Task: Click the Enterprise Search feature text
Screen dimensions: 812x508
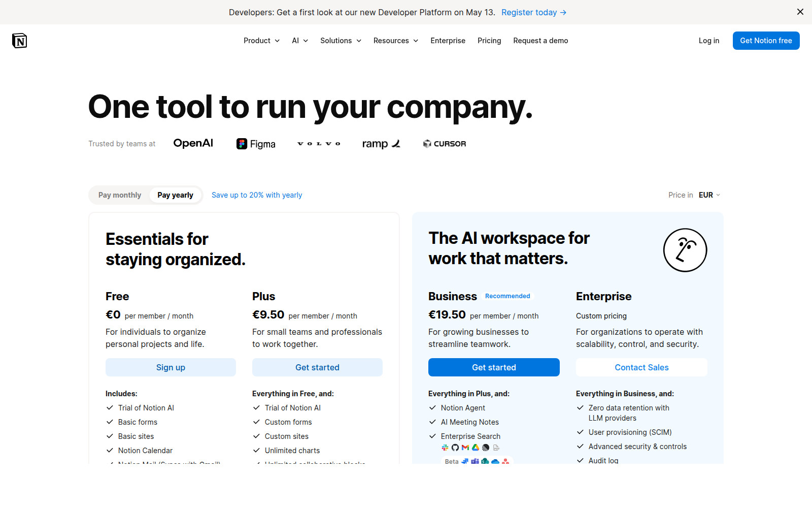Action: (x=470, y=436)
